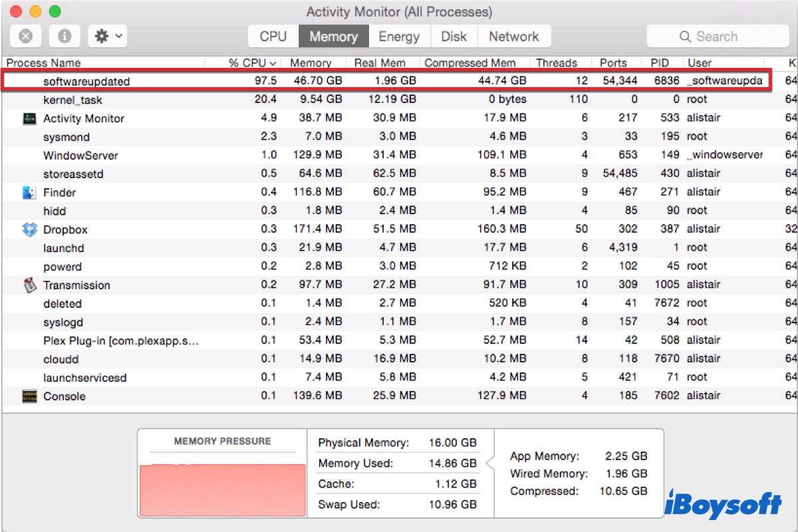Open the gear actions dropdown menu

[107, 37]
